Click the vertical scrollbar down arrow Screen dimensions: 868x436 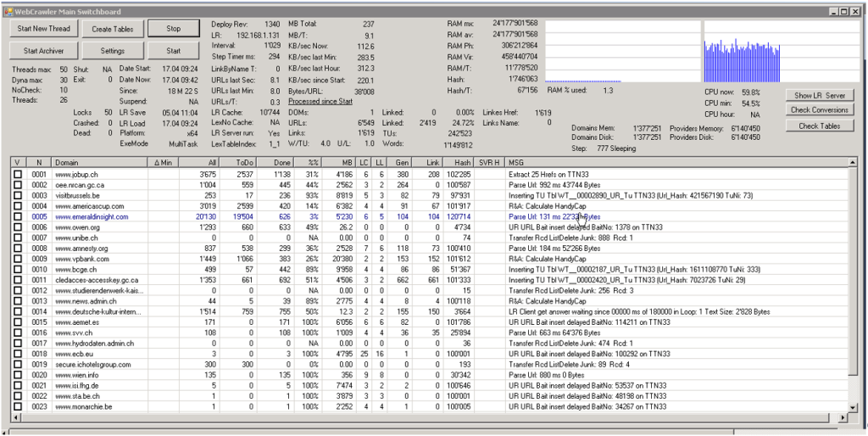tap(854, 407)
